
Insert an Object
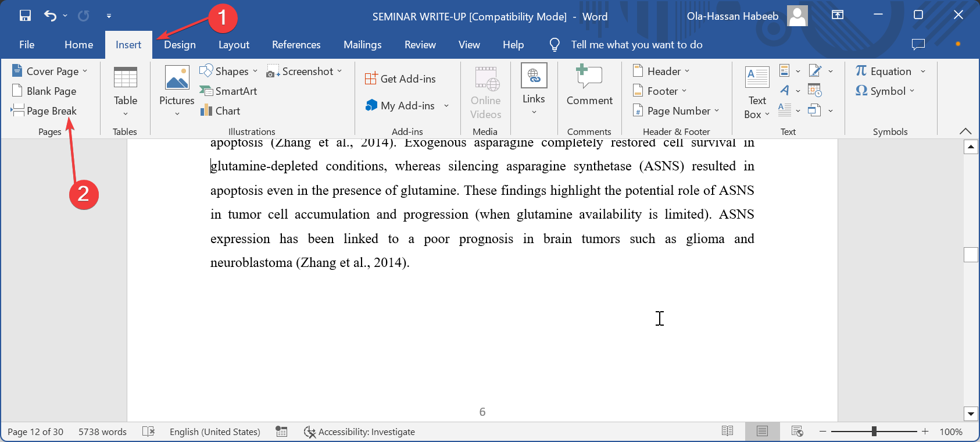[821, 110]
